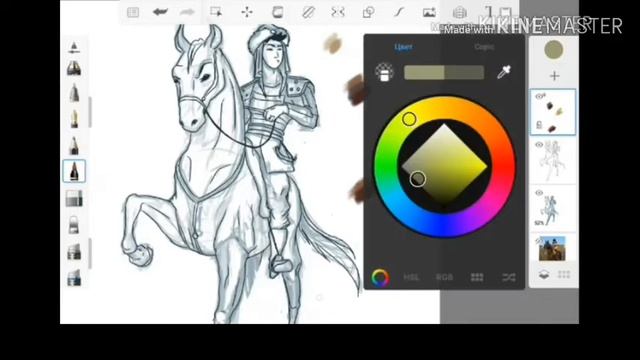Redo with the forward arrow
This screenshot has width=640, height=360.
187,12
